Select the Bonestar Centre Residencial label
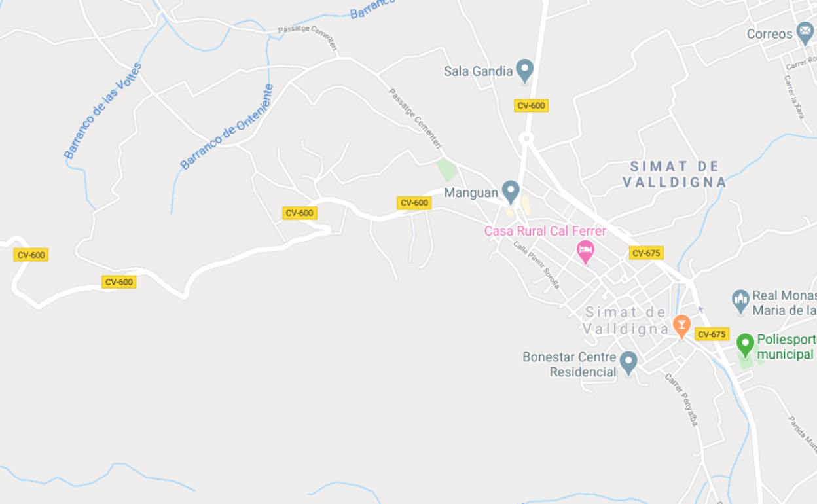 [570, 365]
